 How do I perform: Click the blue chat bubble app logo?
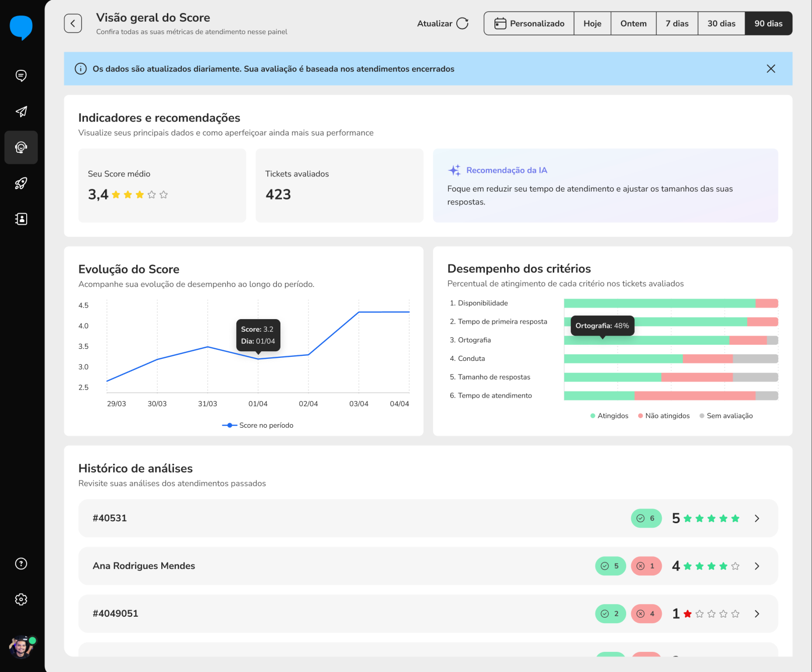click(21, 28)
